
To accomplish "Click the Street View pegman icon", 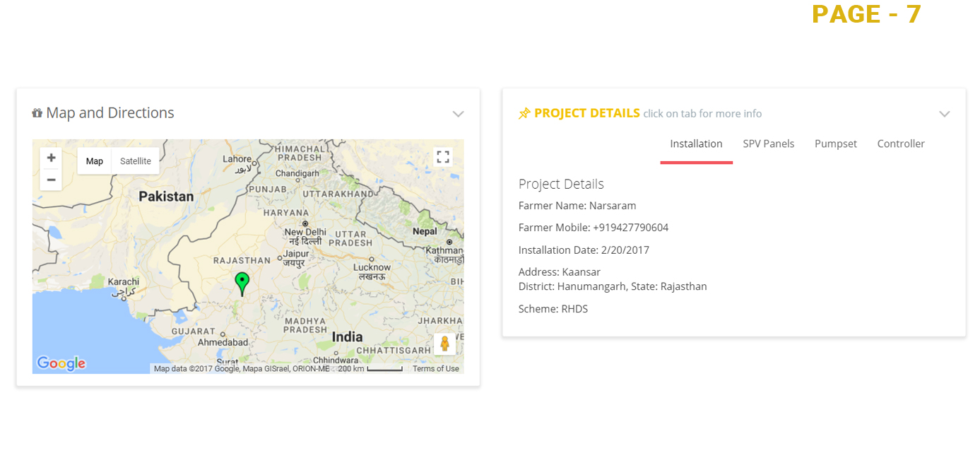I will [444, 344].
